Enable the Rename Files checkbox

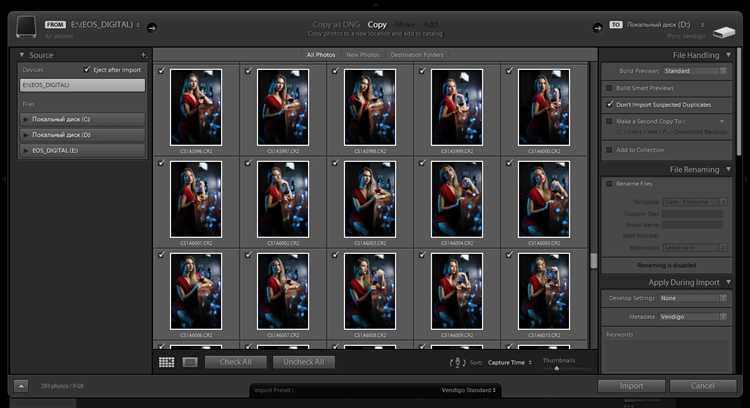[609, 184]
